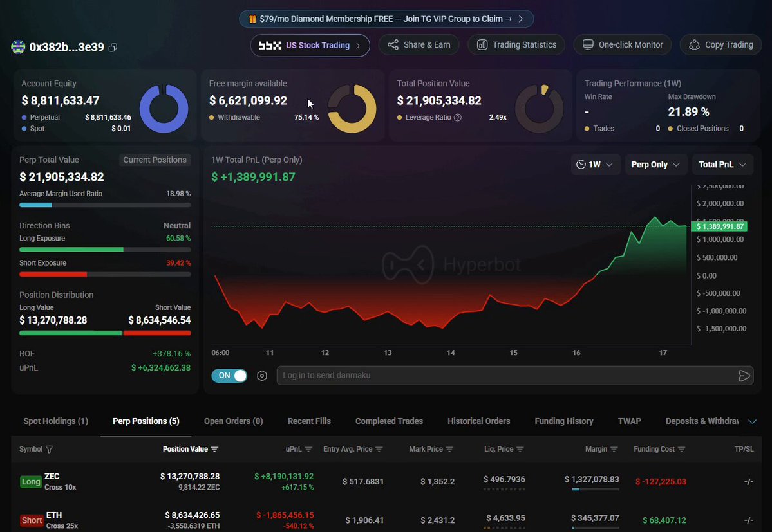The height and width of the screenshot is (532, 772).
Task: Open the 1W time range dropdown
Action: coord(595,165)
